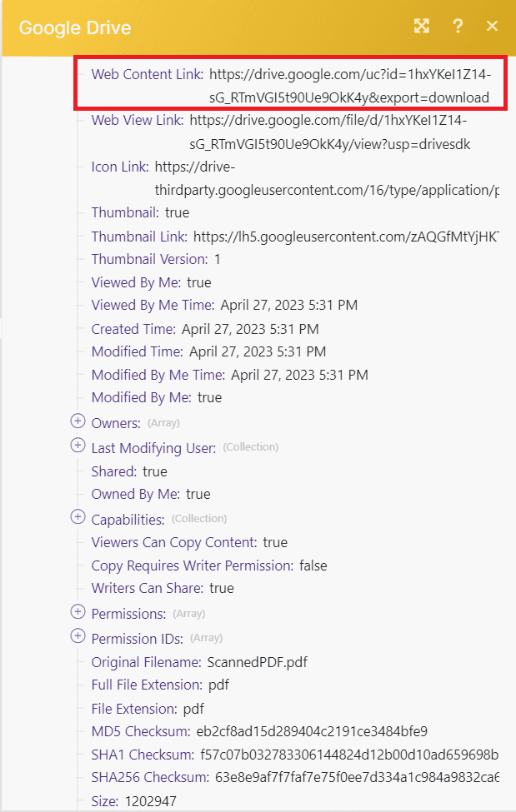This screenshot has width=516, height=812.
Task: Open the help question mark icon
Action: [x=458, y=27]
